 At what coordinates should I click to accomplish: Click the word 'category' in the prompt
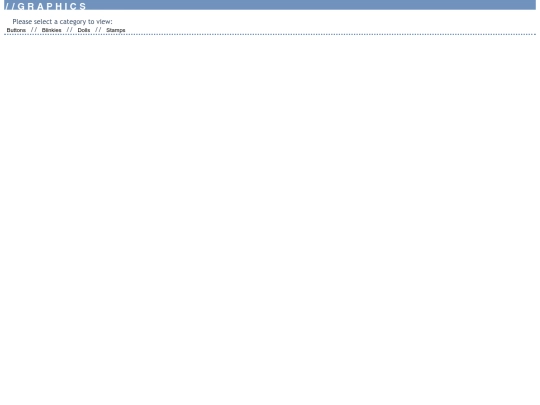[73, 22]
